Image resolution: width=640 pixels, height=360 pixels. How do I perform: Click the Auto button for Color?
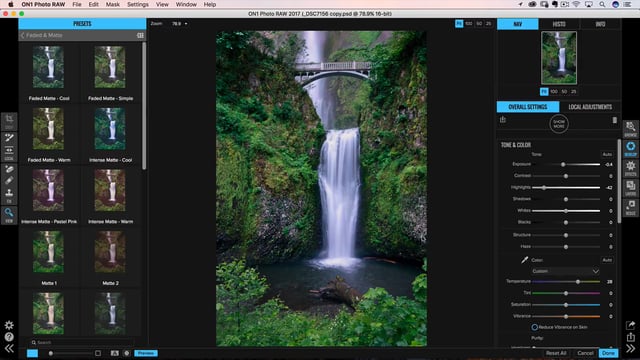[607, 260]
